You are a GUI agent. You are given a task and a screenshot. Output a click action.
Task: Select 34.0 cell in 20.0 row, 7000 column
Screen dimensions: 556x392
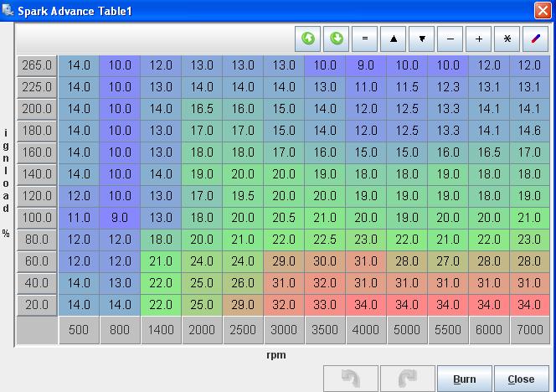(x=530, y=305)
